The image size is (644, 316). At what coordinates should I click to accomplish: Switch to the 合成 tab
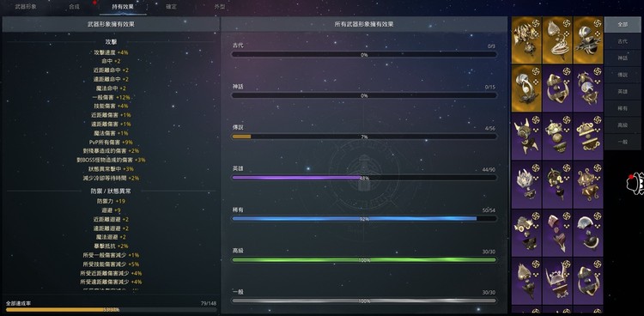[x=75, y=7]
